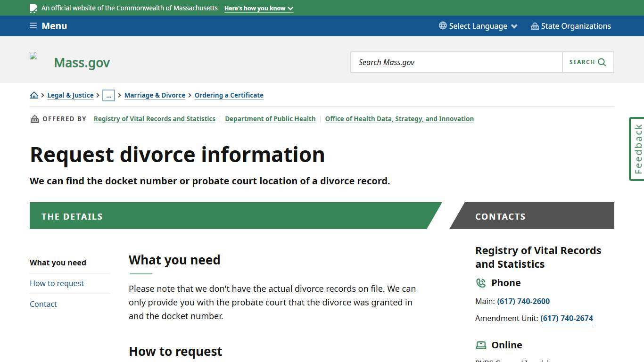Click the building icon beside State Organizations
This screenshot has height=362, width=644.
534,26
